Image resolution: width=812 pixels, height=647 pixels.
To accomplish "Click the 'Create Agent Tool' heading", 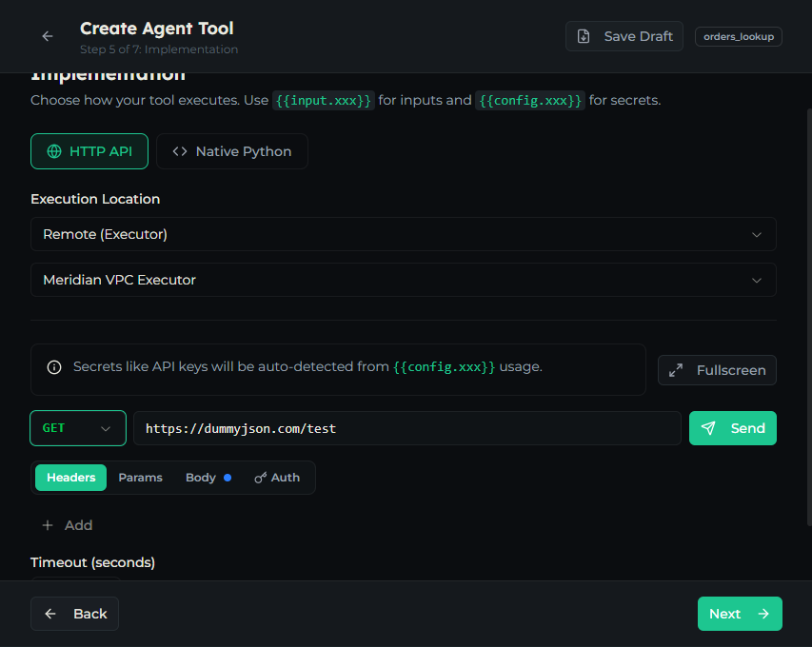I will [157, 28].
